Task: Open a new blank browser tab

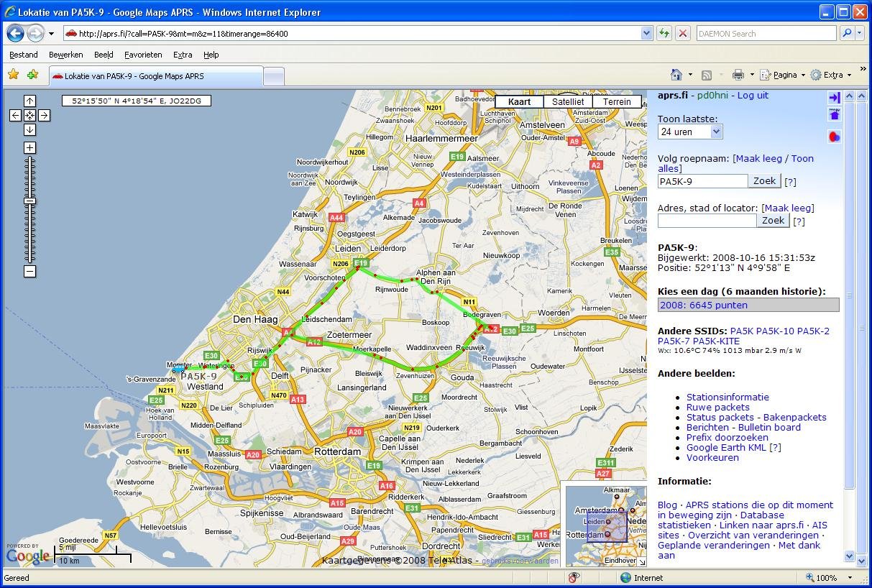Action: click(274, 76)
